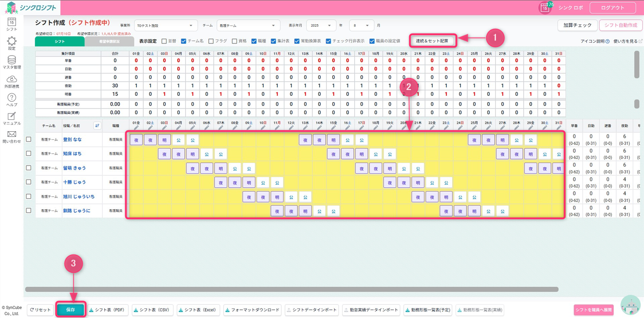Uncheck the チーム名 checkbox
The image size is (644, 318).
coord(183,41)
